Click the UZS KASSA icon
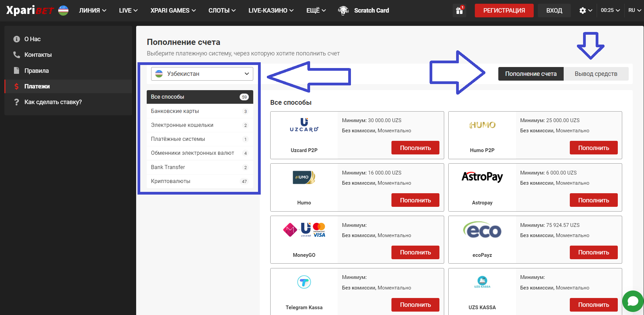Viewport: 644px width, 315px height. tap(482, 282)
